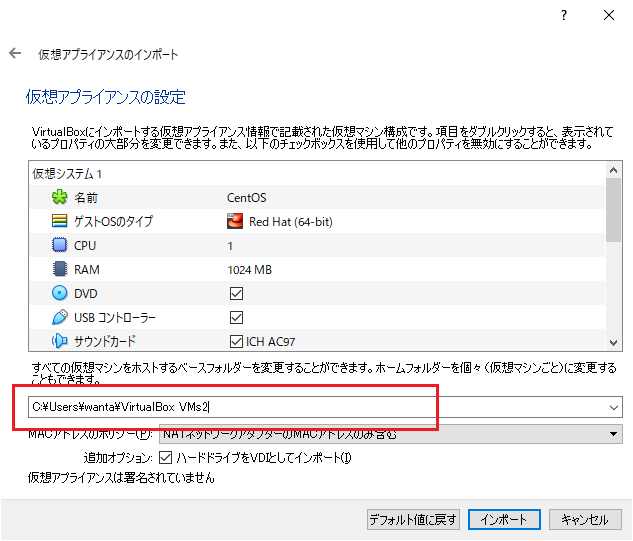Click the CPU chip icon
The width and height of the screenshot is (633, 541).
pos(59,245)
